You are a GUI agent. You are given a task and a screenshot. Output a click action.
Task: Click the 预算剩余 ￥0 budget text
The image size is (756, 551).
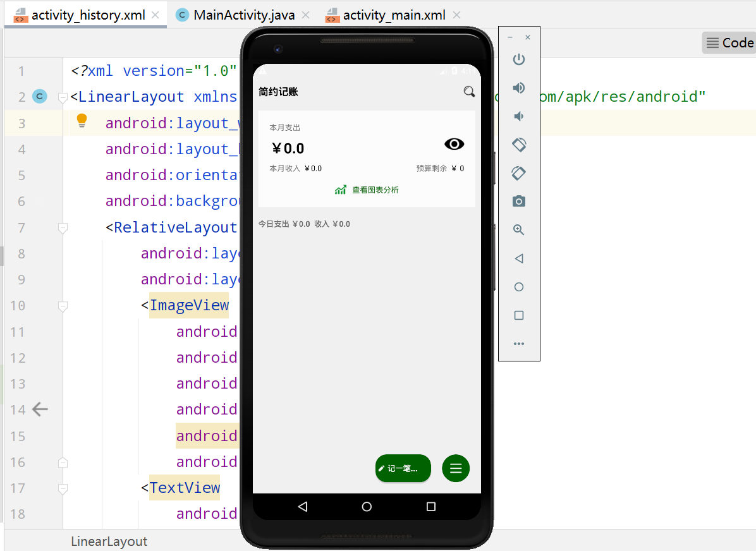(x=440, y=169)
